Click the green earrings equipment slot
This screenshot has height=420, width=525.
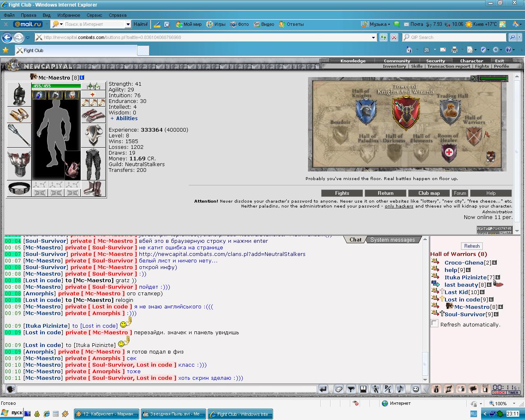click(93, 86)
